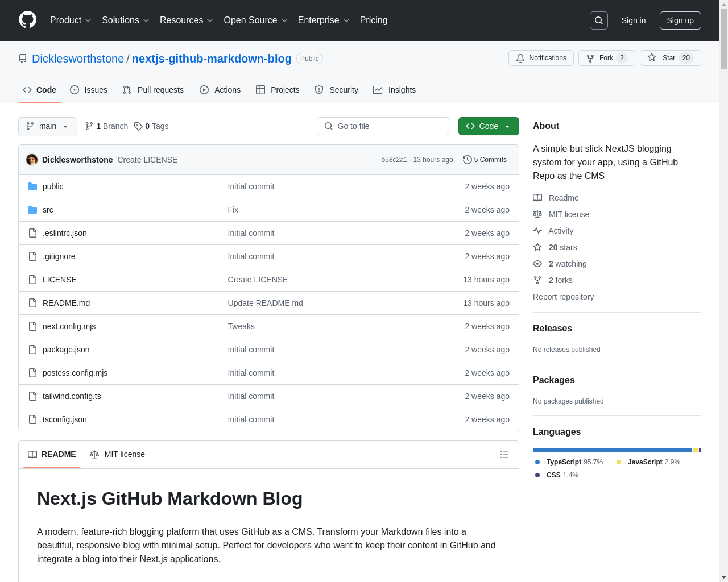Click the book icon beside Readme in About

pos(537,198)
